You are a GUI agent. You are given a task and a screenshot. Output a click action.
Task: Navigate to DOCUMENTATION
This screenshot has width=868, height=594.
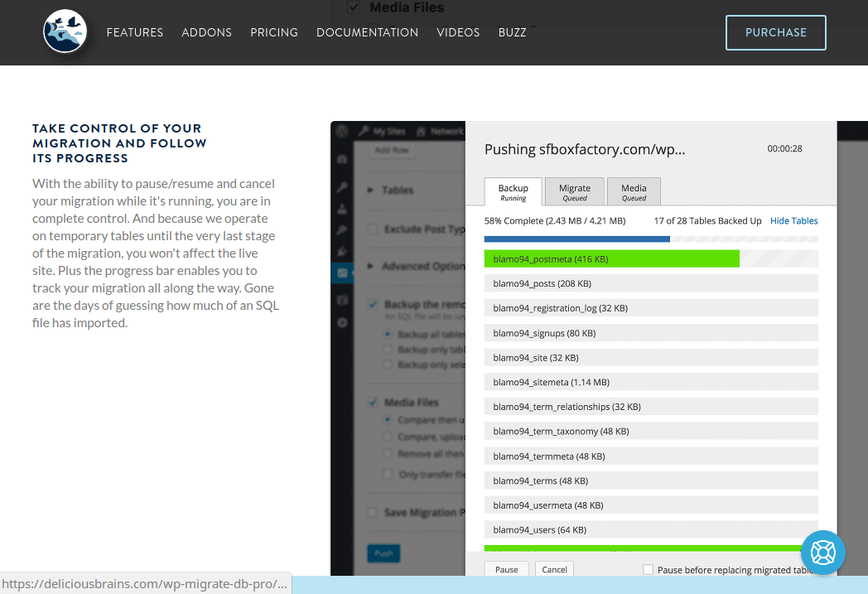pyautogui.click(x=367, y=32)
